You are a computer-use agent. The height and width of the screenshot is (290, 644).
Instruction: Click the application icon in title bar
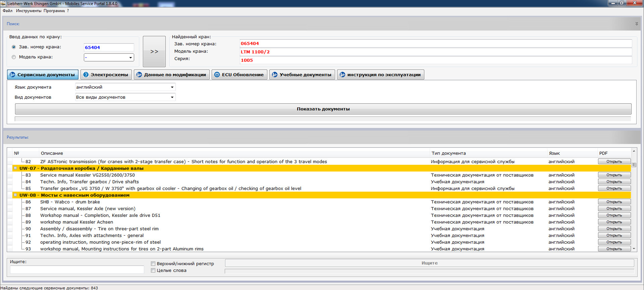click(3, 3)
